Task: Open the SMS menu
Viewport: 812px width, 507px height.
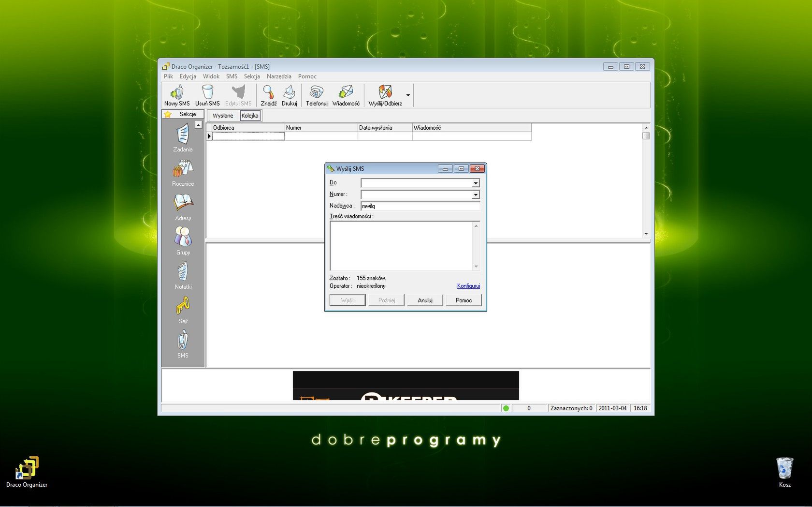Action: coord(232,76)
